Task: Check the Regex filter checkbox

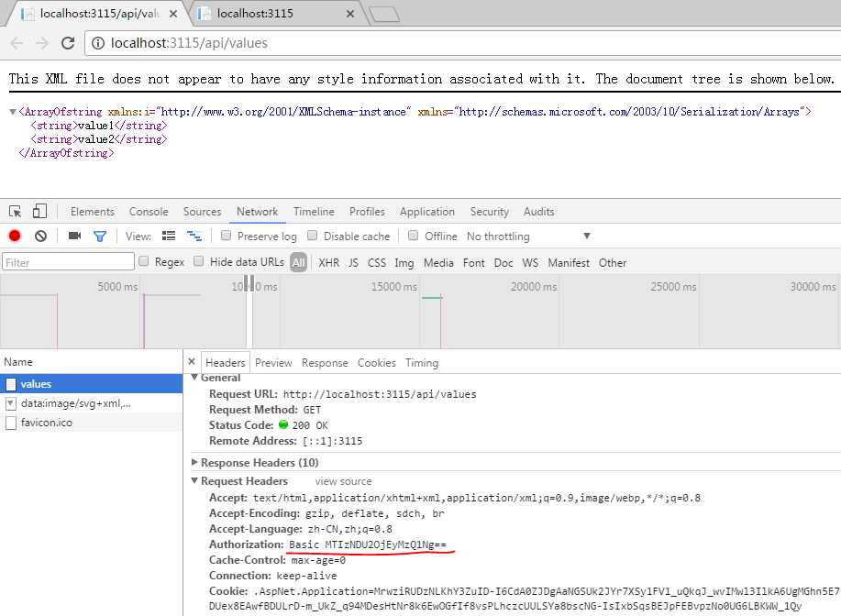Action: 144,261
